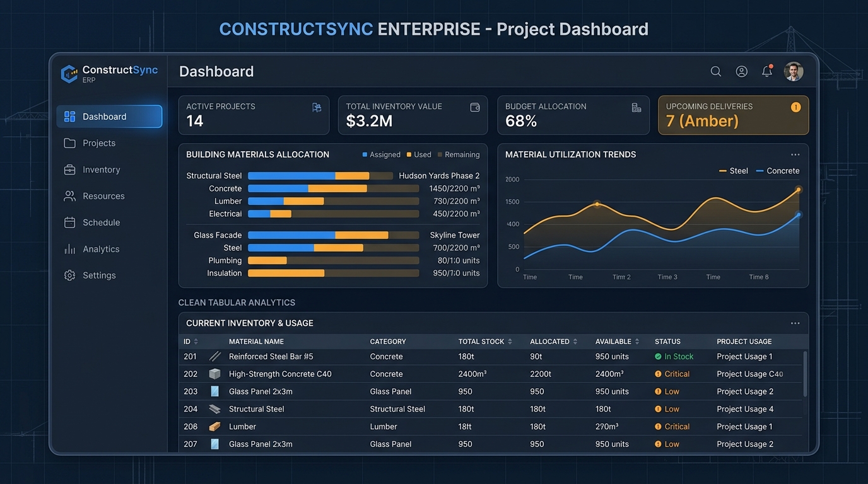
Task: Sort table by Allocated column arrows
Action: [575, 342]
